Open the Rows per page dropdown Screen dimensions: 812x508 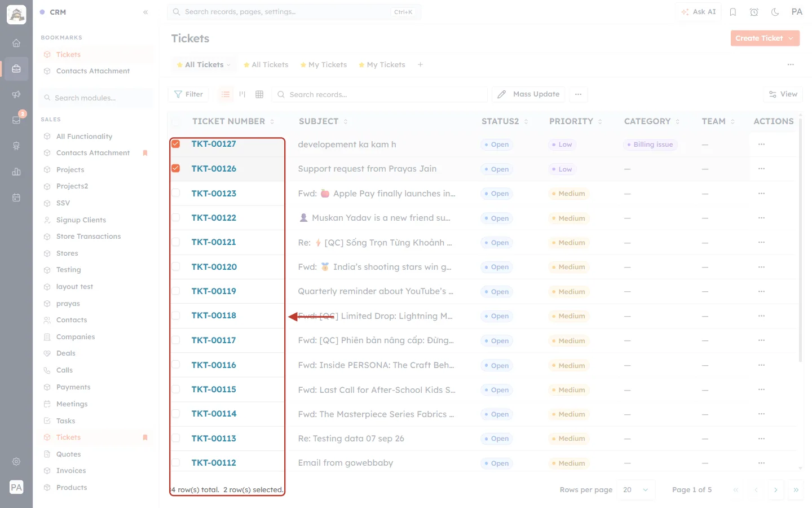[x=636, y=490]
